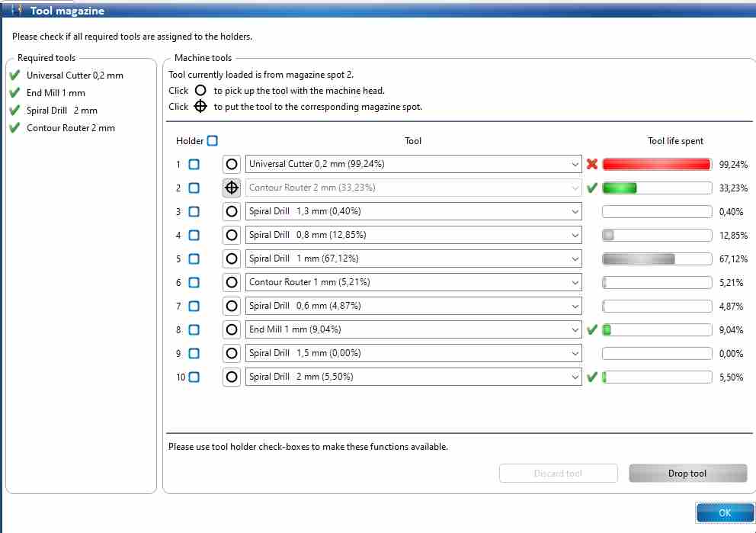
Task: Click the 0,00% tool life value
Action: click(x=731, y=354)
